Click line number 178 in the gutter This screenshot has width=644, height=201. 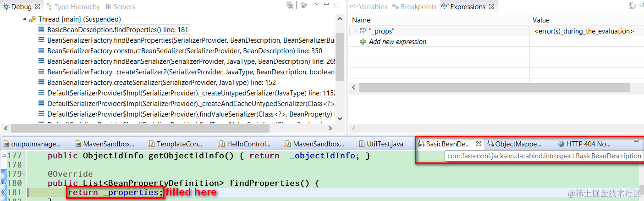14,165
